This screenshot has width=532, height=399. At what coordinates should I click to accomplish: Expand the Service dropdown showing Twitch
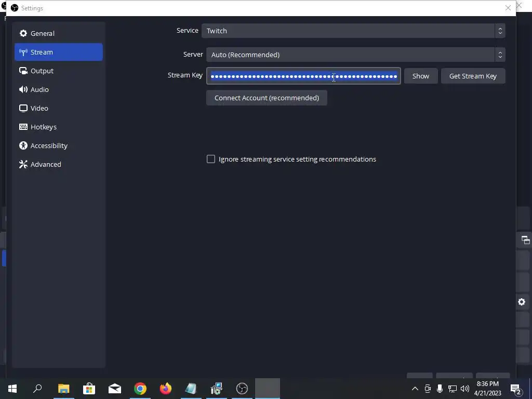tap(353, 31)
